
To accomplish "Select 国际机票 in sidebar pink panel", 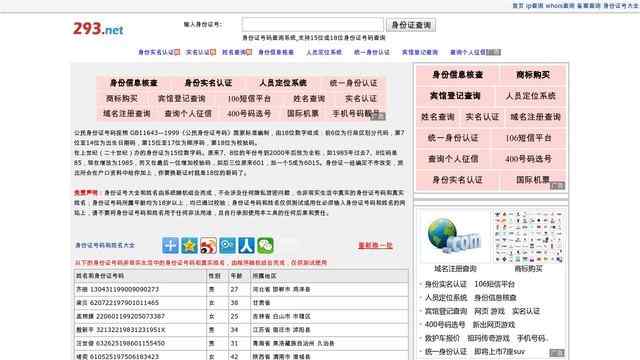I will coord(533,180).
